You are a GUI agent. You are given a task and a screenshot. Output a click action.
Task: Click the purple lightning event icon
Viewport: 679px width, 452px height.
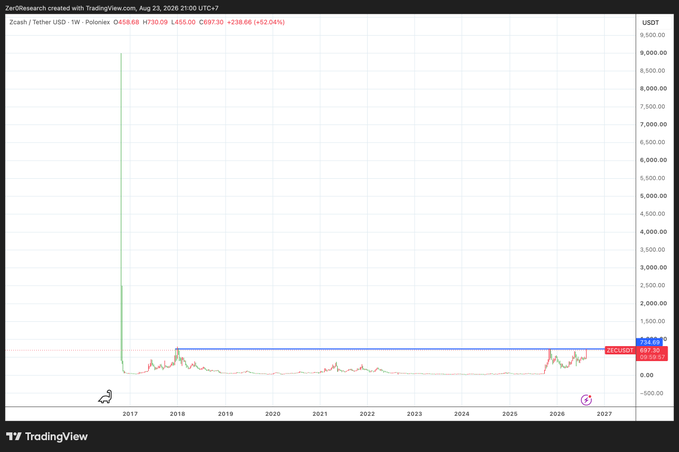pyautogui.click(x=586, y=400)
